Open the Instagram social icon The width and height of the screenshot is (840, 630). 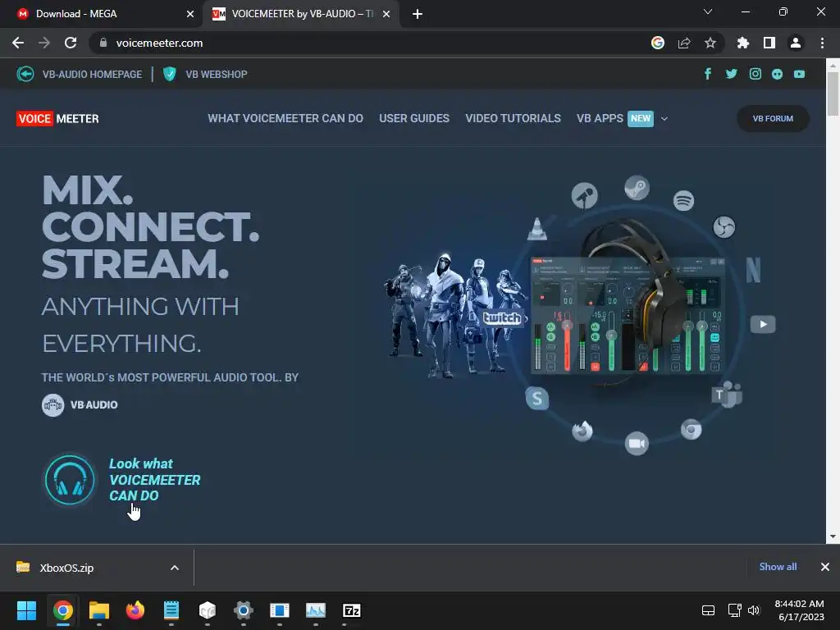click(x=756, y=74)
